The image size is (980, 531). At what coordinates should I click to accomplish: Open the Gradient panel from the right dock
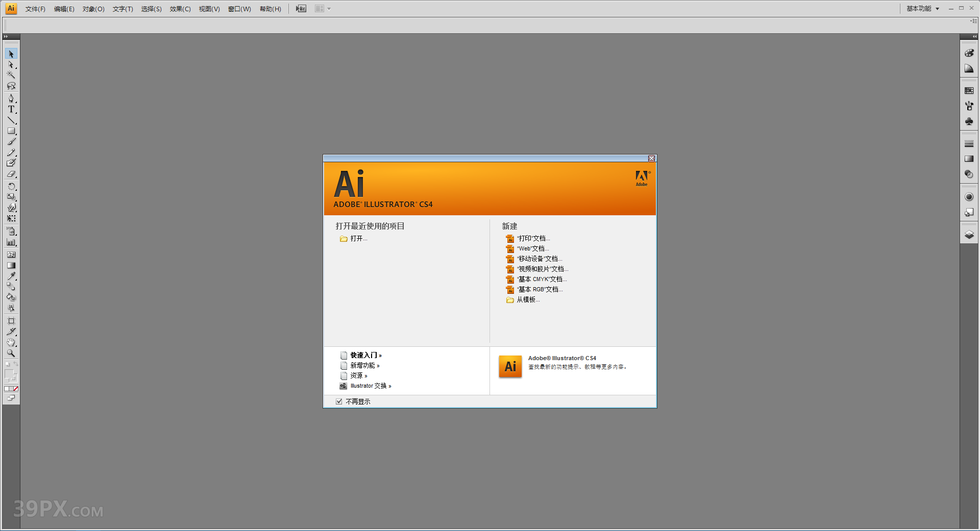point(969,158)
